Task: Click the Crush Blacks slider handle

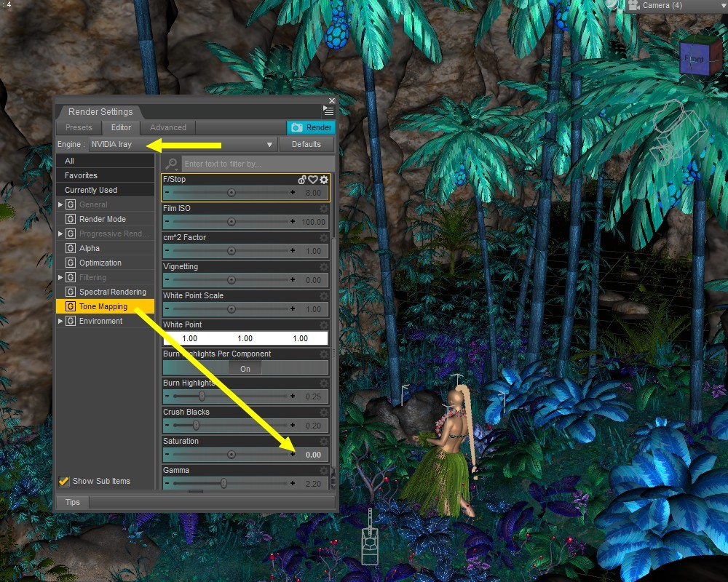Action: pyautogui.click(x=197, y=425)
